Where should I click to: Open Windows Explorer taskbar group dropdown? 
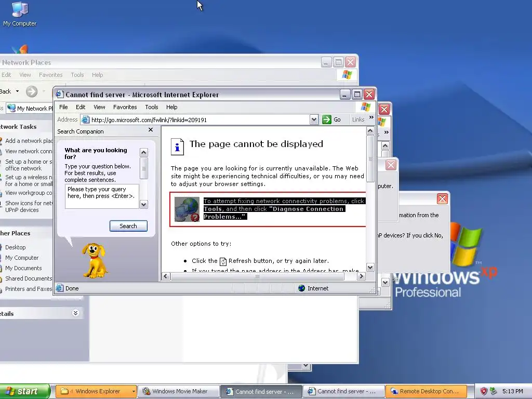pyautogui.click(x=134, y=392)
